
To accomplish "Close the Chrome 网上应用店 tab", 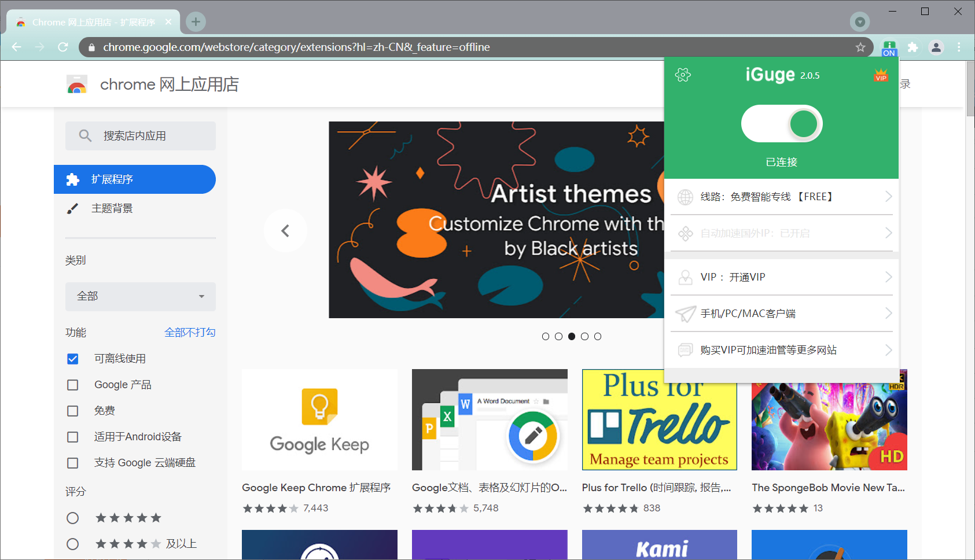I will [168, 22].
